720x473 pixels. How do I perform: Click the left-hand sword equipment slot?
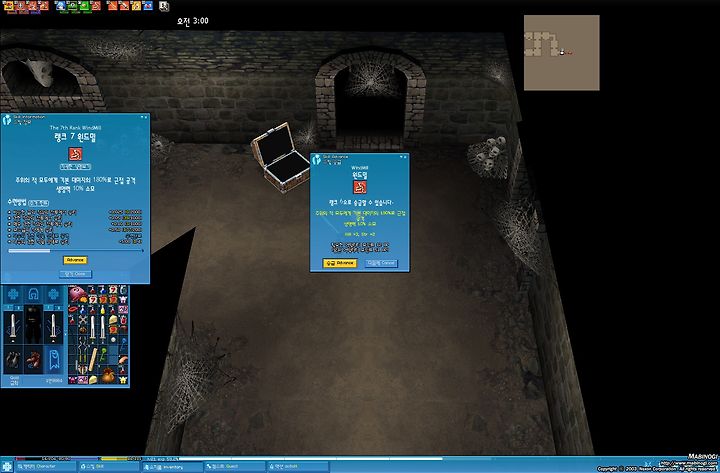click(13, 328)
